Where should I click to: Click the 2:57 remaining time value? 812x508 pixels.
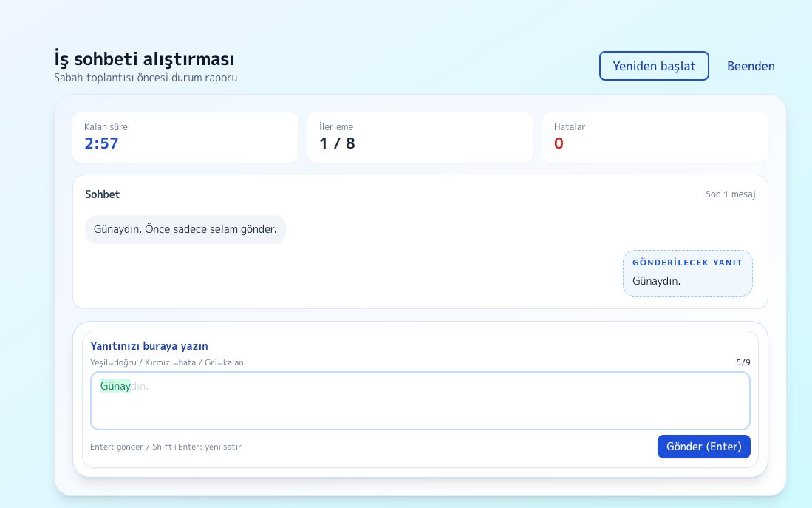pyautogui.click(x=101, y=143)
